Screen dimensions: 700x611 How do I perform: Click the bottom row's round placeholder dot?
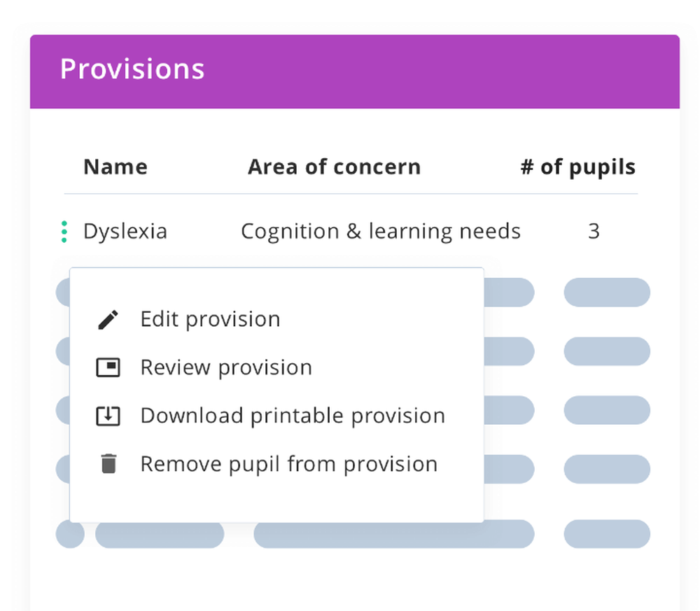[x=70, y=534]
